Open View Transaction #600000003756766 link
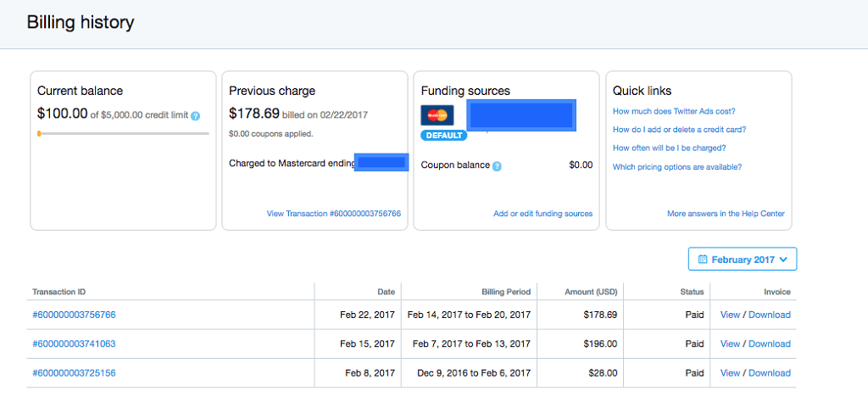The height and width of the screenshot is (402, 868). point(333,214)
